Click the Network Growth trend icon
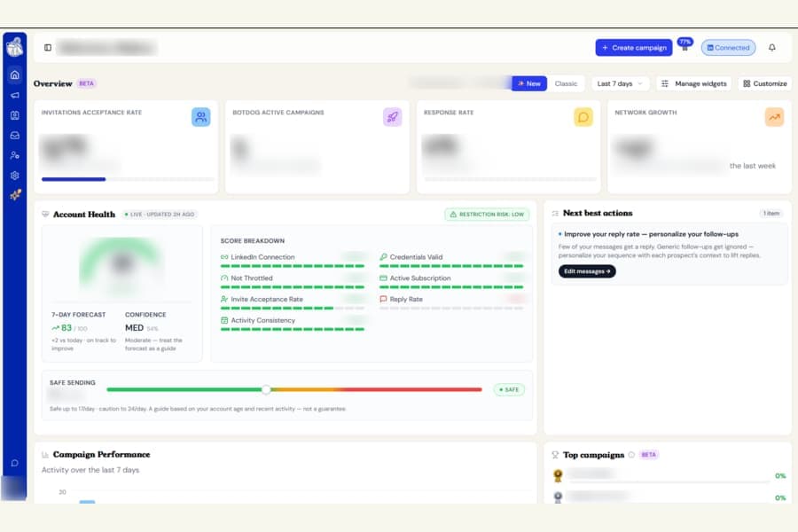Viewport: 798px width, 532px height. click(774, 117)
